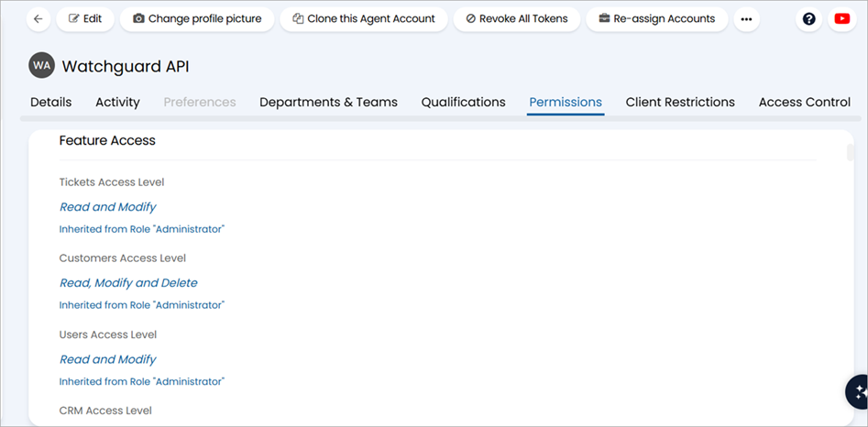Click Read and Modify under Users Access Level
Image resolution: width=868 pixels, height=427 pixels.
point(108,359)
